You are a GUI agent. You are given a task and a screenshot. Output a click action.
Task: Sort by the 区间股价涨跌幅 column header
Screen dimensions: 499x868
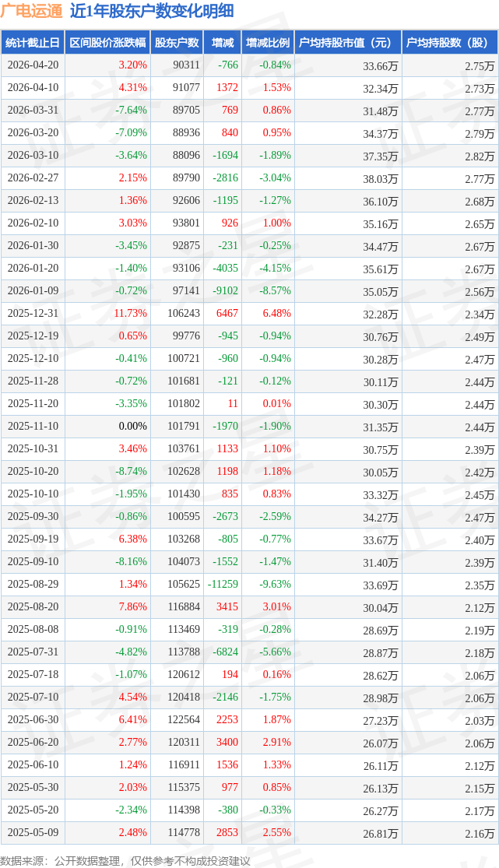coord(107,43)
